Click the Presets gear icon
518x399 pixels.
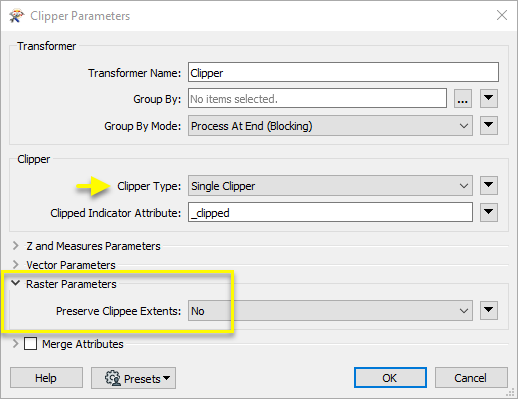pyautogui.click(x=113, y=378)
